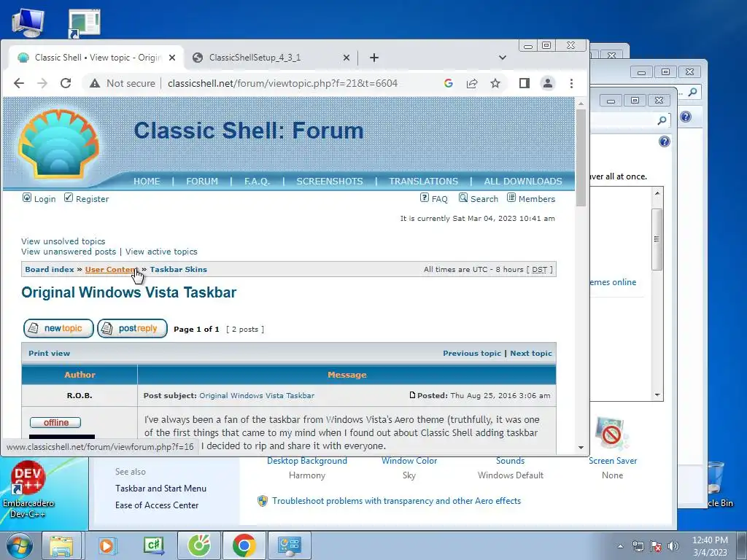The width and height of the screenshot is (747, 560).
Task: Click Troubleshoot problems with transparency link
Action: tap(396, 501)
